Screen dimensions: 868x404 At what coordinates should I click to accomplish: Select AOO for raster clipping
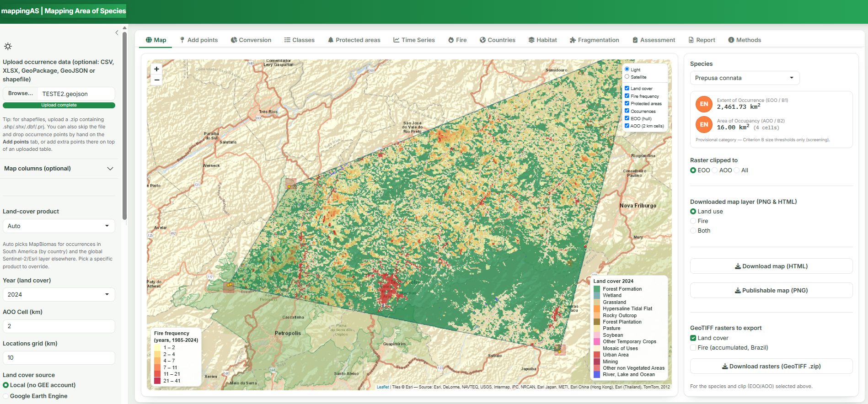coord(715,170)
